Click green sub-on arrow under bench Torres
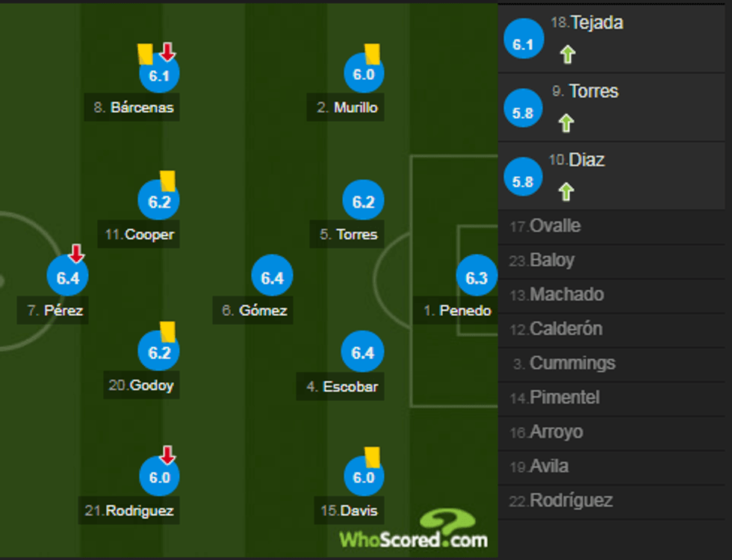This screenshot has height=560, width=732. click(x=567, y=122)
